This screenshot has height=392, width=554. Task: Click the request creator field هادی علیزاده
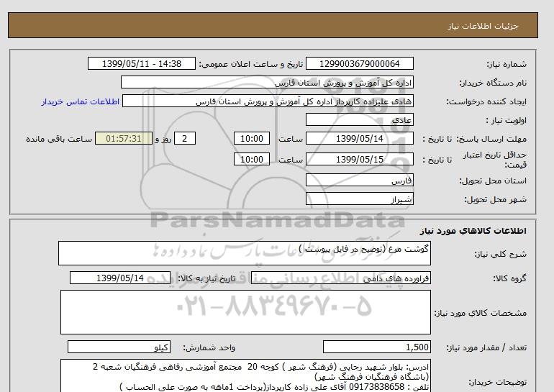pos(268,101)
